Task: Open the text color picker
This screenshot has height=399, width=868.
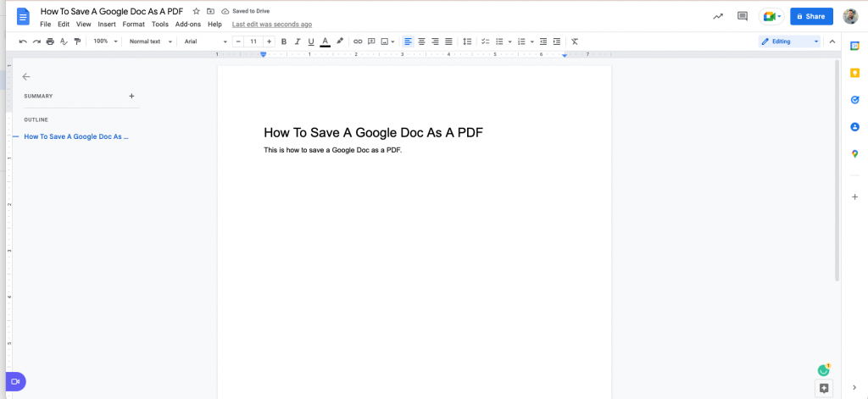Action: 325,42
